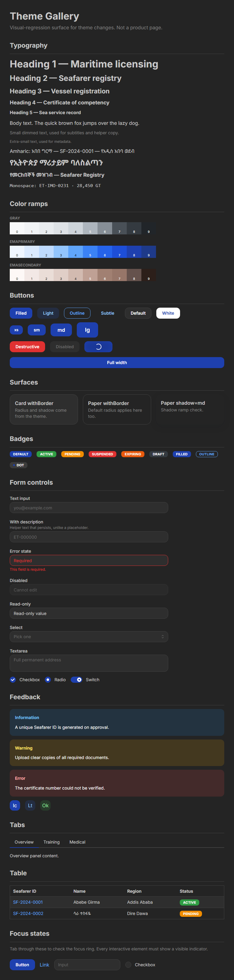Switch to the Overview tab
The width and height of the screenshot is (234, 980).
24,842
